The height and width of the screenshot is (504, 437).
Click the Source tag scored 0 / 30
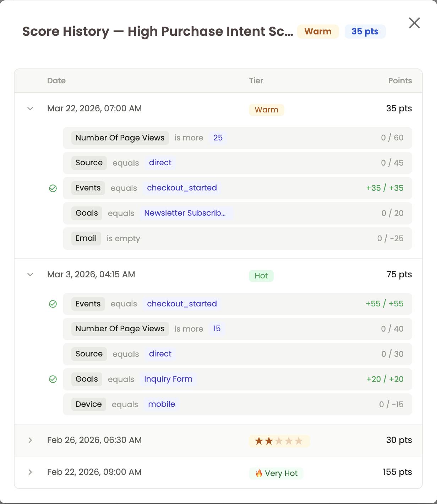click(x=89, y=354)
